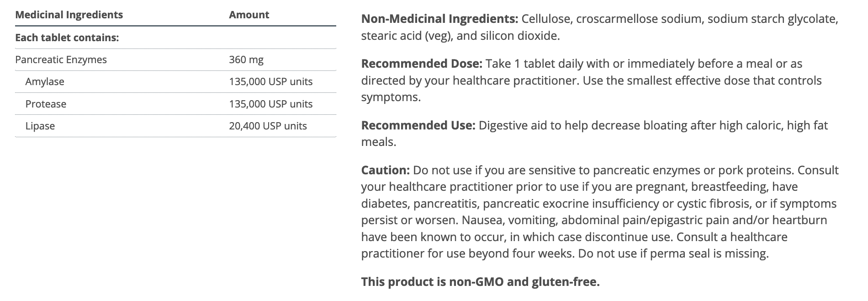Select the Amylase ingredient row
Viewport: 868px width, 301px height.
click(x=45, y=81)
